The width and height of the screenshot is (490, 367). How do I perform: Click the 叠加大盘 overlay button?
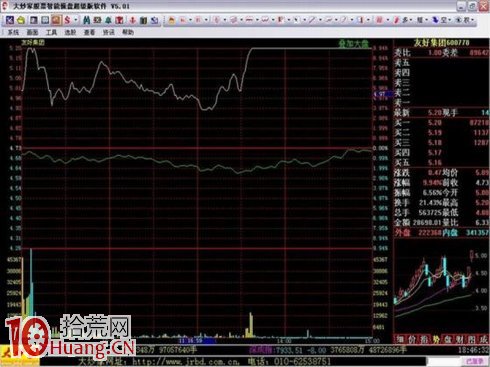tap(353, 44)
